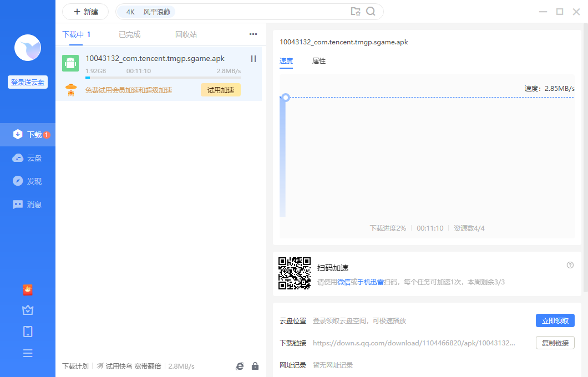Select the 属性 tab in details
Screen dimensions: 588x377
coord(319,61)
